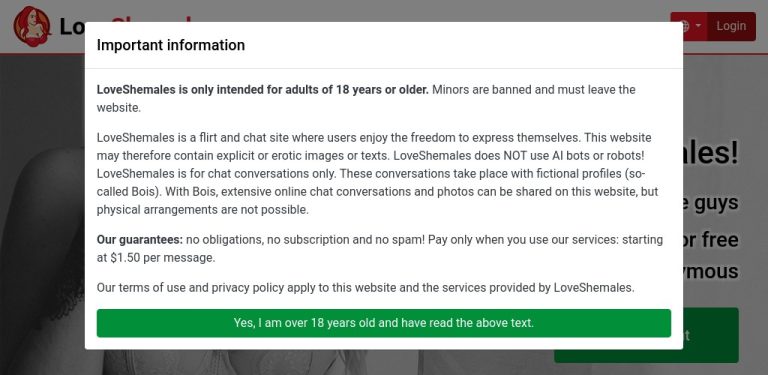Click the globe language icon

point(684,26)
